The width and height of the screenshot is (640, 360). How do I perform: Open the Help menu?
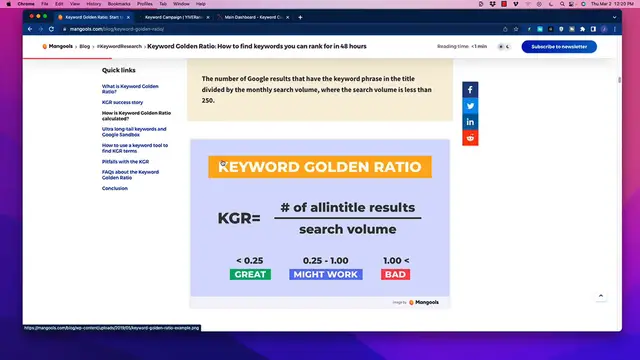[x=200, y=4]
